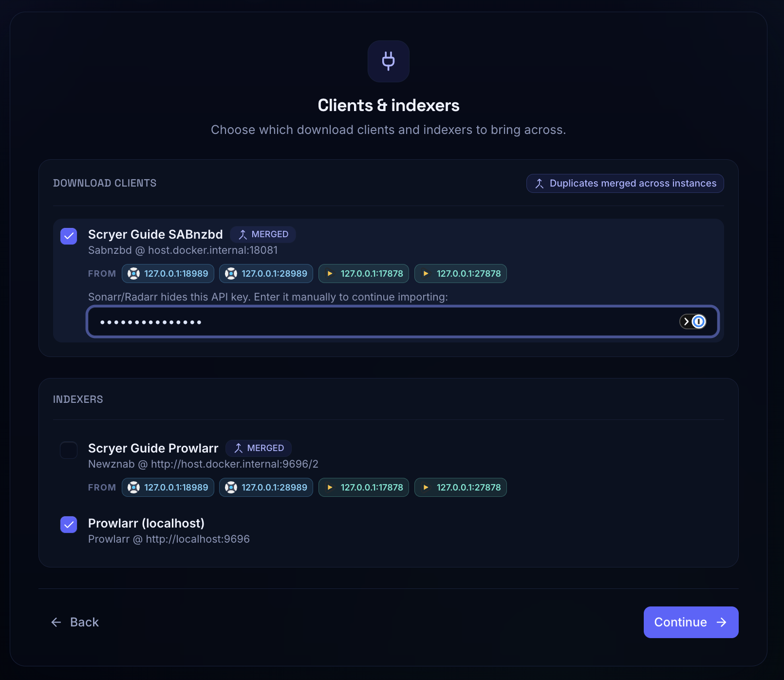This screenshot has height=680, width=784.
Task: Click Sonarr chip 127.0.0.1:28989 under SABnzbd
Action: tap(266, 274)
